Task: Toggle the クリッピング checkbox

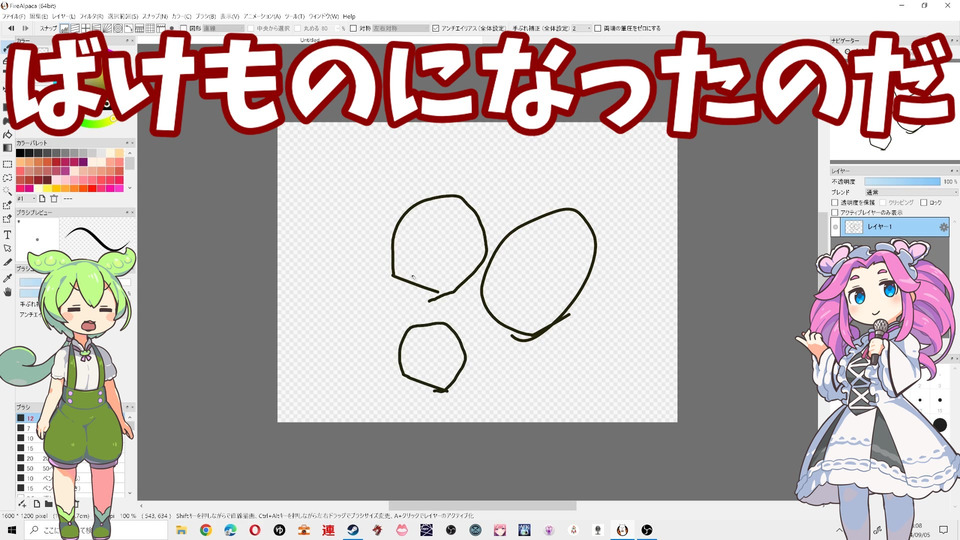Action: point(883,203)
